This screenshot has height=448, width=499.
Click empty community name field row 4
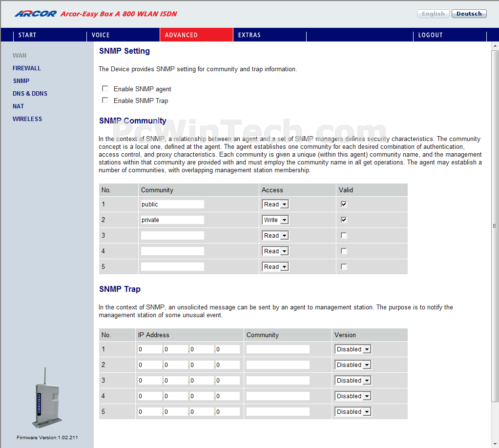click(172, 251)
